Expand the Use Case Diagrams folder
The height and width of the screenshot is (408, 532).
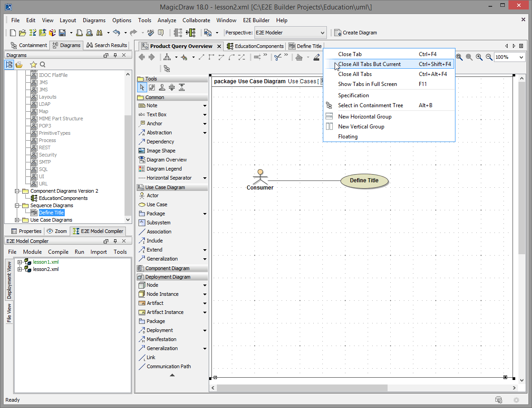[x=18, y=220]
